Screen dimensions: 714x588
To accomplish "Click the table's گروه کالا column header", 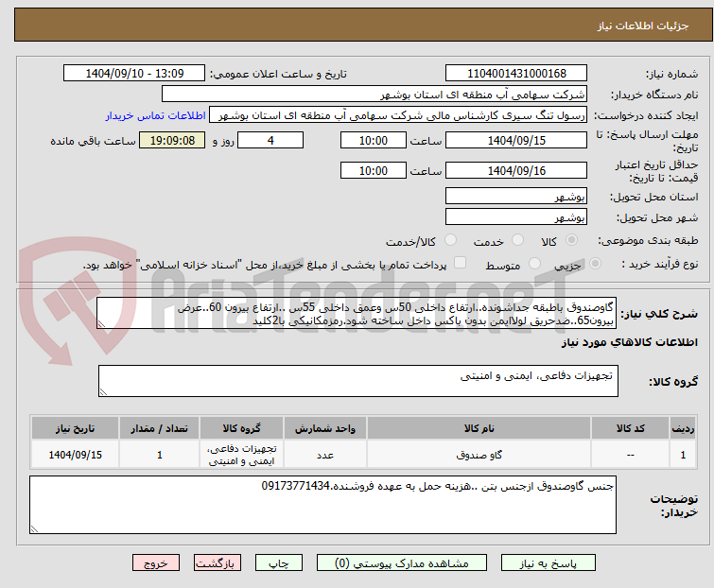I will pos(241,428).
